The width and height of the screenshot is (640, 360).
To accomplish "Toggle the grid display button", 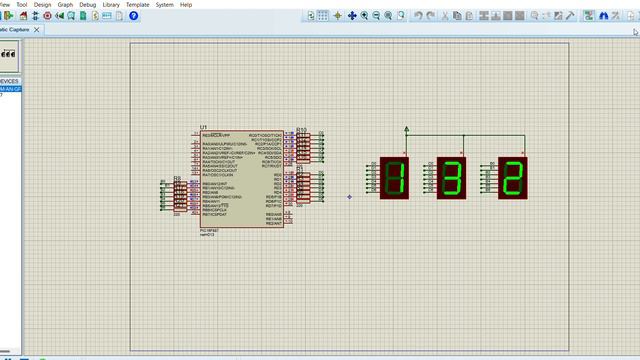I will coord(323,16).
